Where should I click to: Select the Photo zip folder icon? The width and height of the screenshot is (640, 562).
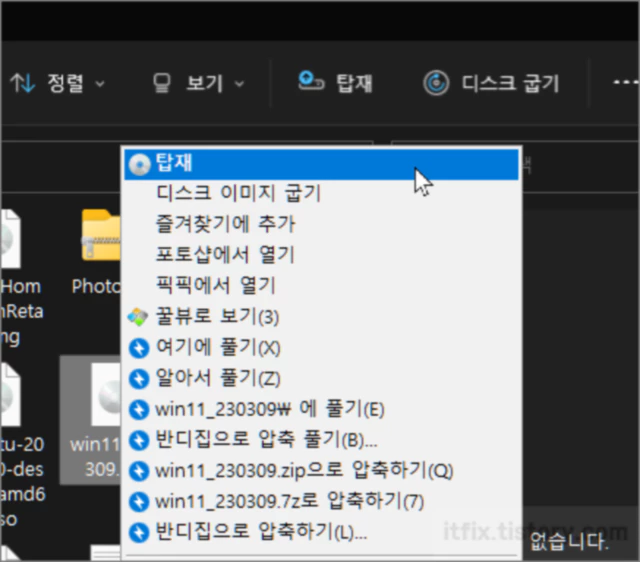point(101,235)
